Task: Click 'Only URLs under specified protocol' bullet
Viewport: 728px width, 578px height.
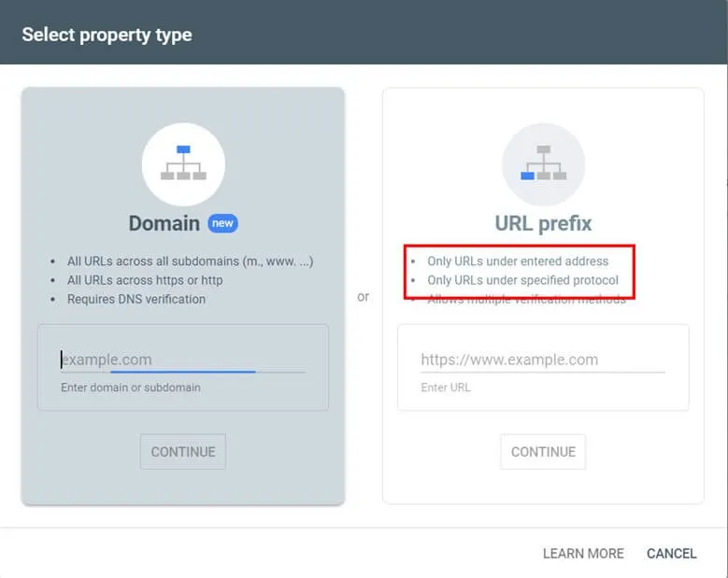Action: [x=522, y=280]
